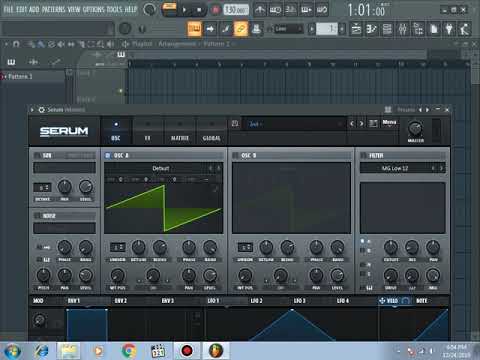
Task: Click the Serum MASTER volume knob
Action: pyautogui.click(x=415, y=128)
